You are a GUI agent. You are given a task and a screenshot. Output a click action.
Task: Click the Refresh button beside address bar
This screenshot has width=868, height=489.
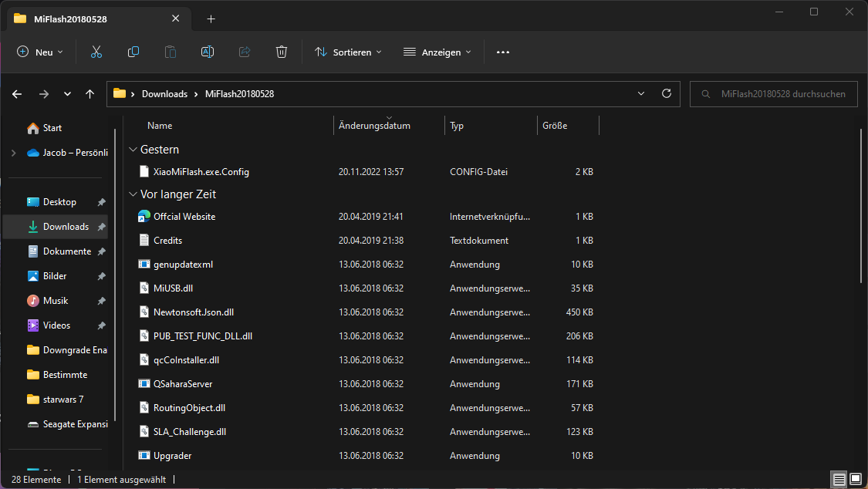667,93
